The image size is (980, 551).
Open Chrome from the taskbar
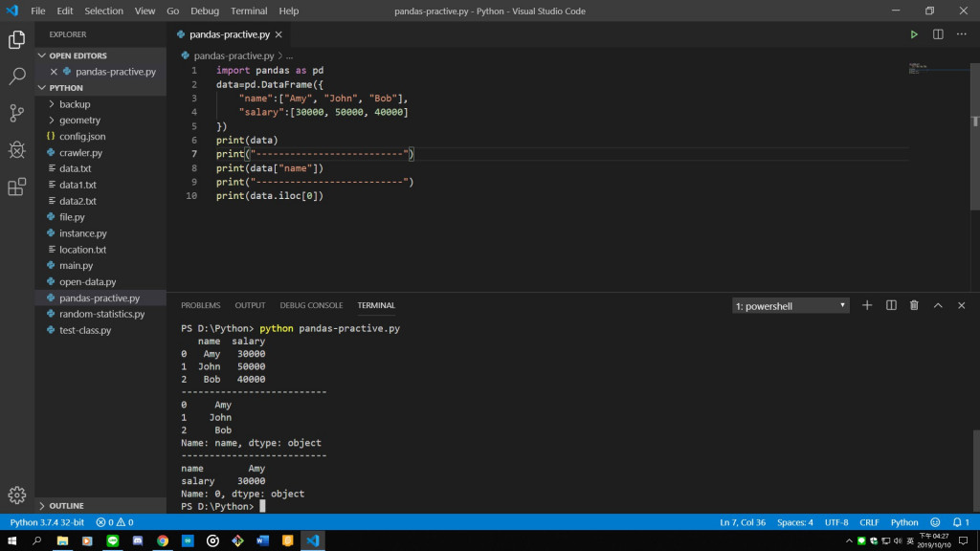click(163, 541)
